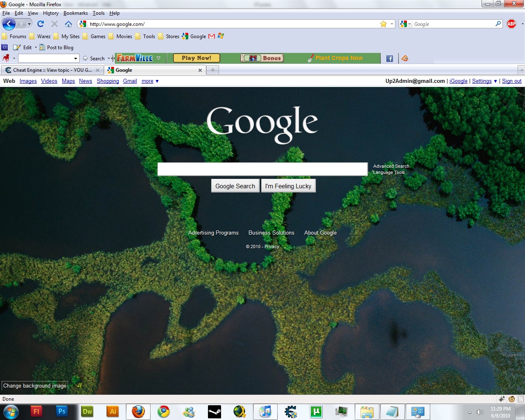
Task: Click the volume speaker tray icon
Action: pos(479,412)
